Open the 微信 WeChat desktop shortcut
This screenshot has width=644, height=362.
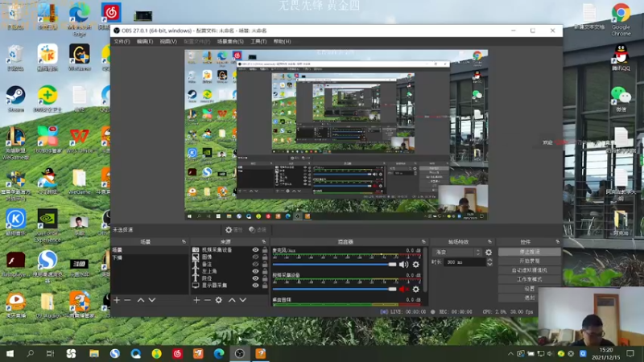[x=621, y=99]
